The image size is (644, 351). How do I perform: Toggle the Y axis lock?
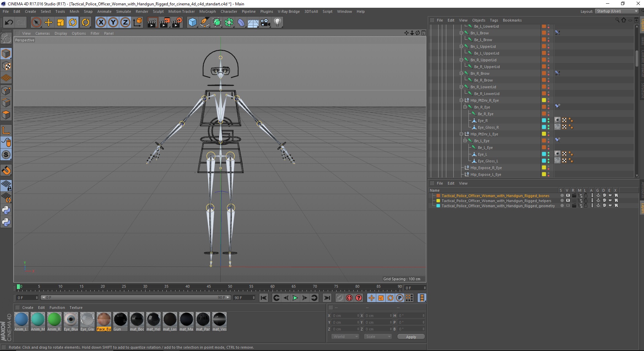(x=113, y=23)
